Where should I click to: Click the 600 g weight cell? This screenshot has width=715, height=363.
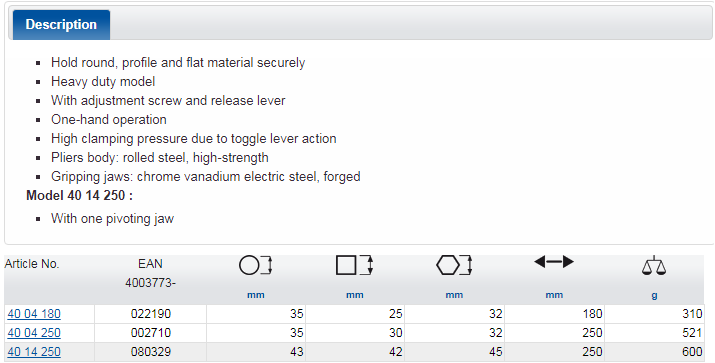coord(654,352)
